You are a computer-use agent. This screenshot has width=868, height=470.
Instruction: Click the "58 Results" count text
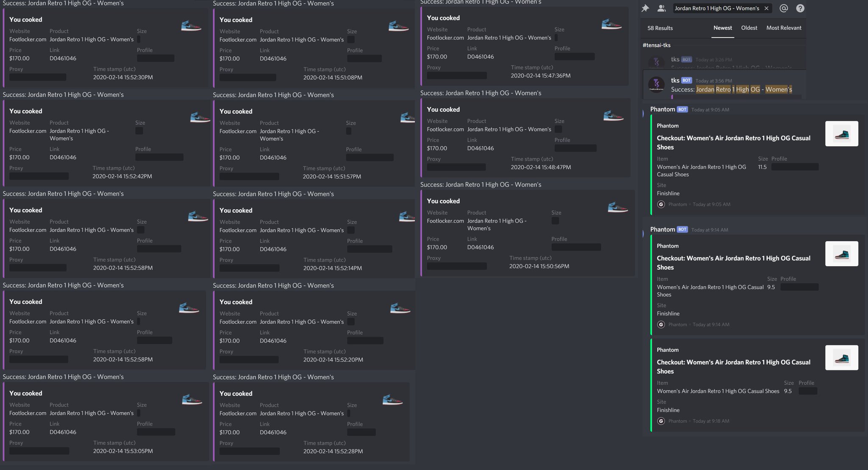[x=660, y=28]
